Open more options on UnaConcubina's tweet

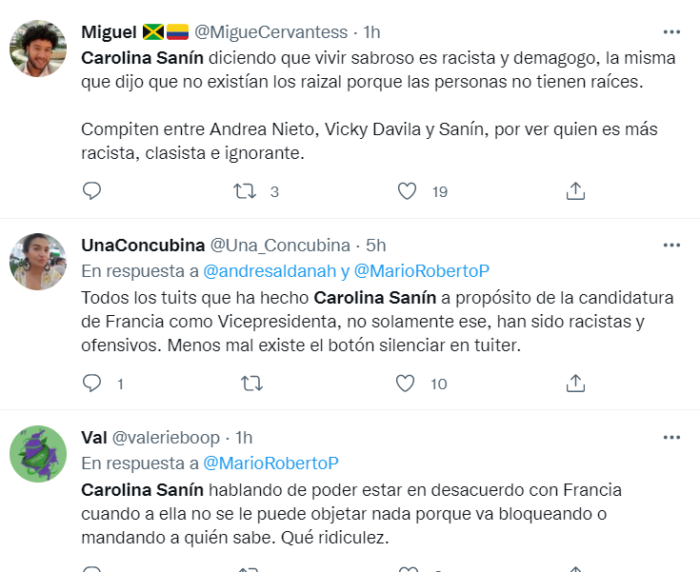tap(672, 245)
